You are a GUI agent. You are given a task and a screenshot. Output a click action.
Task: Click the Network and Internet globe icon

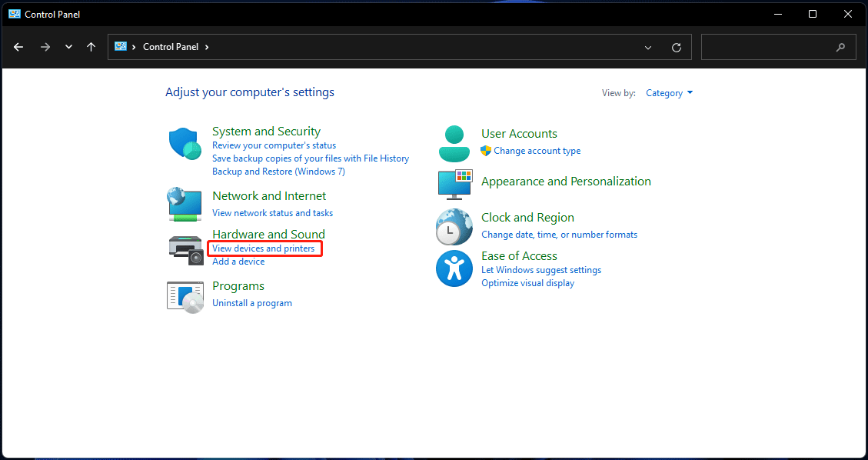click(185, 205)
